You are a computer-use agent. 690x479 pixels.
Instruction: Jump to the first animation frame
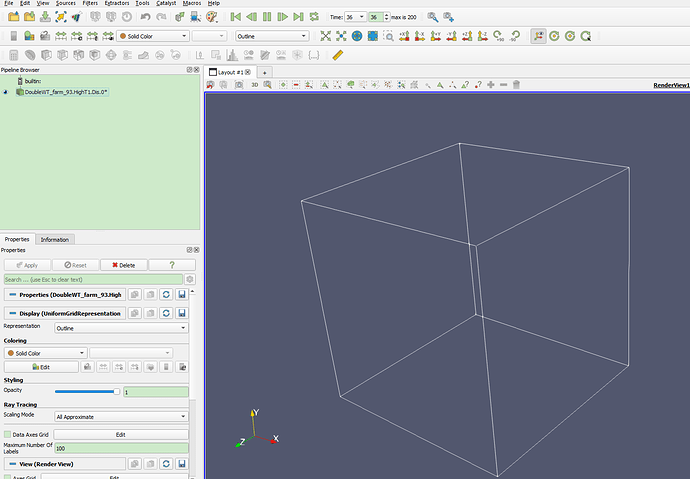pyautogui.click(x=235, y=17)
